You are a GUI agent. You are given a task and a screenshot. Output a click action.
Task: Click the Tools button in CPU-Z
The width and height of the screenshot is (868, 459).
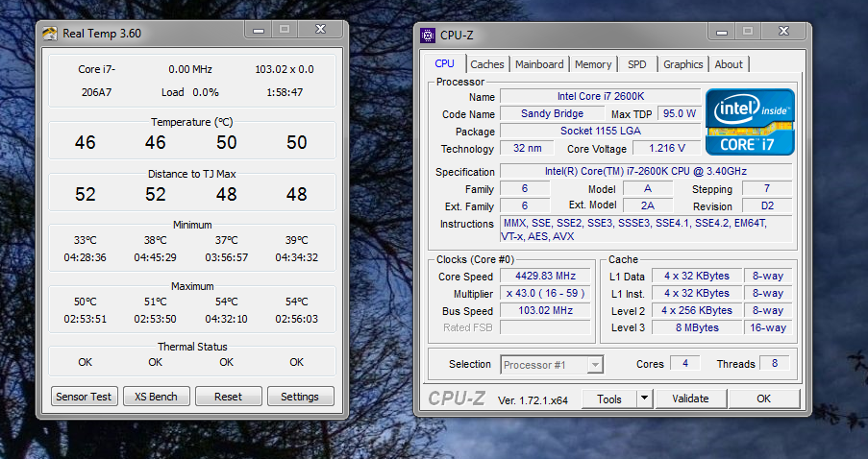click(x=609, y=399)
